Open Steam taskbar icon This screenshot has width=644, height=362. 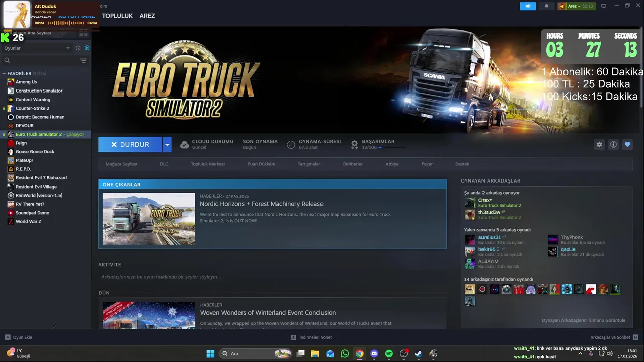(418, 354)
